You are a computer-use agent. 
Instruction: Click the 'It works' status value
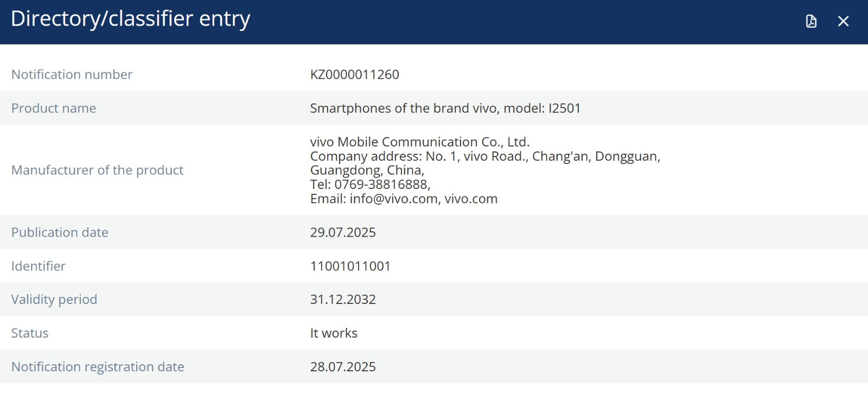click(334, 333)
